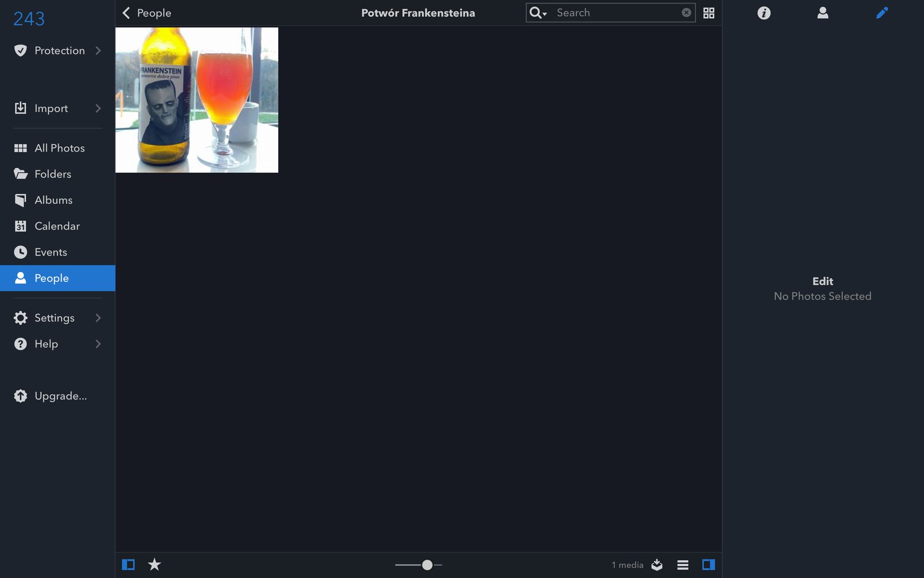924x578 pixels.
Task: Toggle the right panel visibility
Action: coord(709,565)
